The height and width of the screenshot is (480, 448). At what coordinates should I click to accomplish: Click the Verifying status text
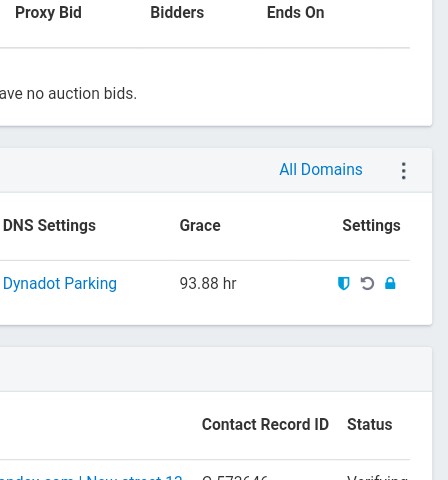(377, 478)
